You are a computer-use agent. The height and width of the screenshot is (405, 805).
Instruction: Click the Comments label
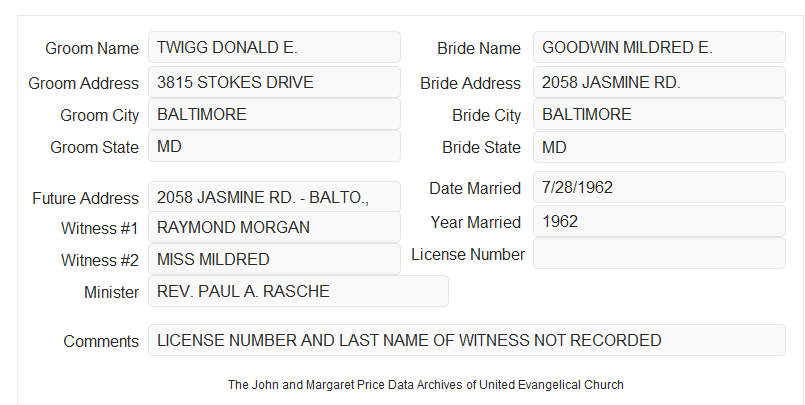(x=101, y=341)
